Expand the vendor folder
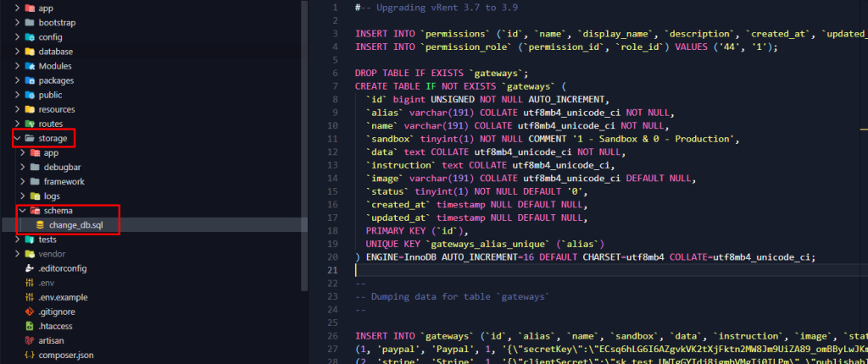The image size is (868, 364). coord(17,254)
